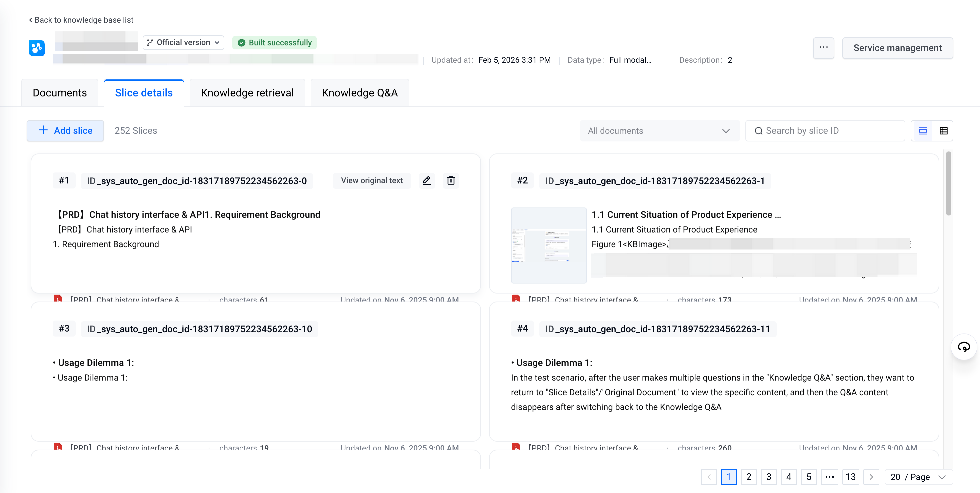Open the Documents tab

point(60,93)
